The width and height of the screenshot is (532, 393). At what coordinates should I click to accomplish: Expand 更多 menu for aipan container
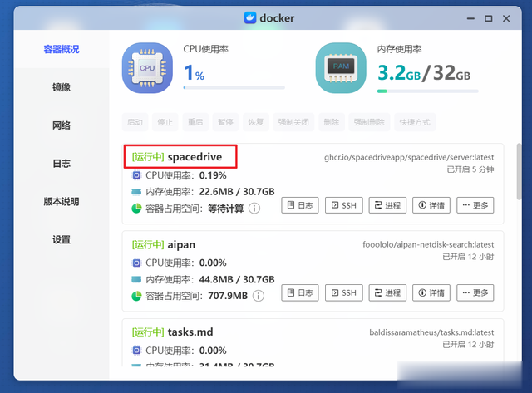(475, 292)
